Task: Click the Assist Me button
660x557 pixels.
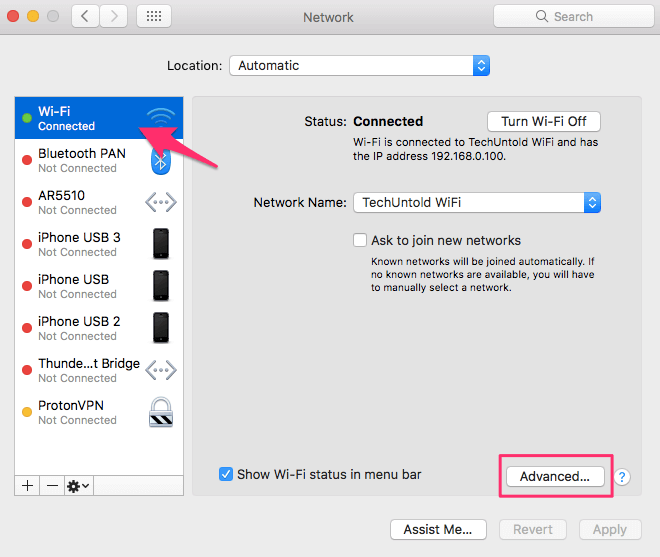Action: pyautogui.click(x=438, y=529)
